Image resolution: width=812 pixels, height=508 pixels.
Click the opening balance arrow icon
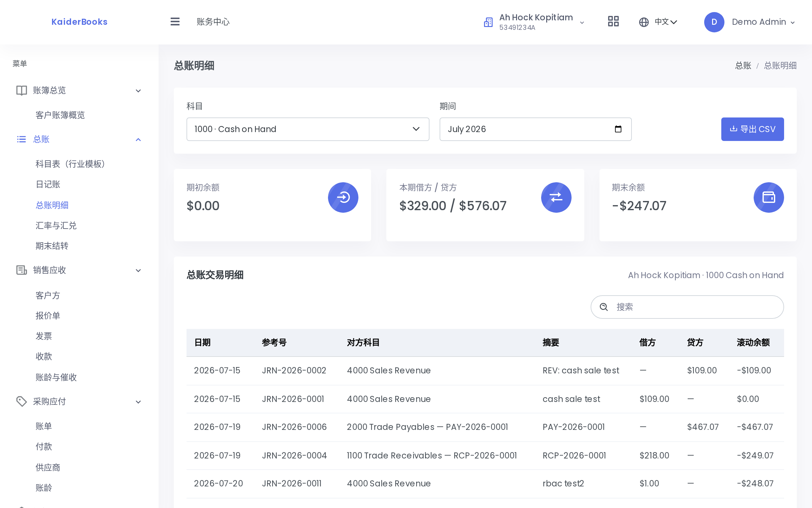[343, 197]
